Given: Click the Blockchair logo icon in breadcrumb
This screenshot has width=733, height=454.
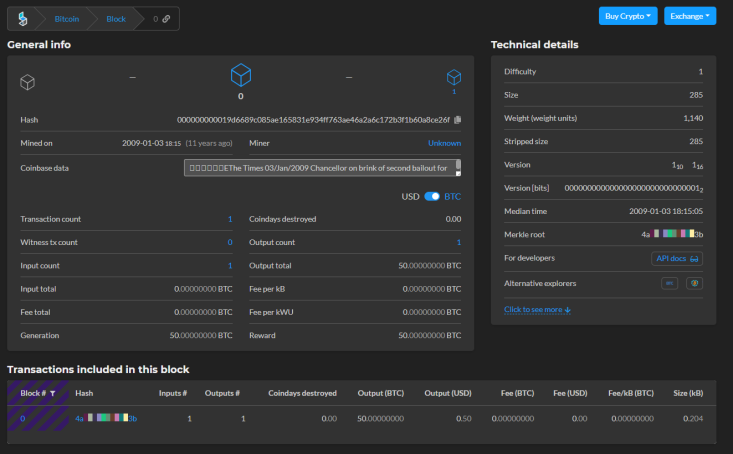Looking at the screenshot, I should (x=22, y=19).
